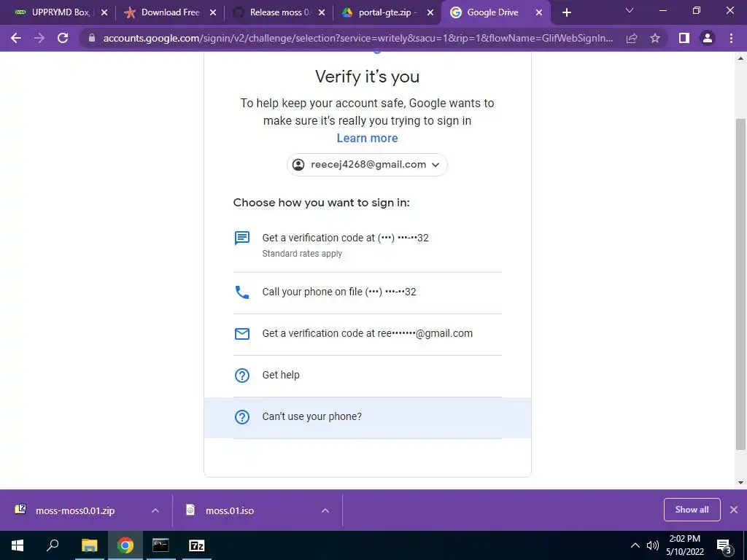Open Windows taskbar search
This screenshot has height=560, width=747.
pyautogui.click(x=53, y=545)
